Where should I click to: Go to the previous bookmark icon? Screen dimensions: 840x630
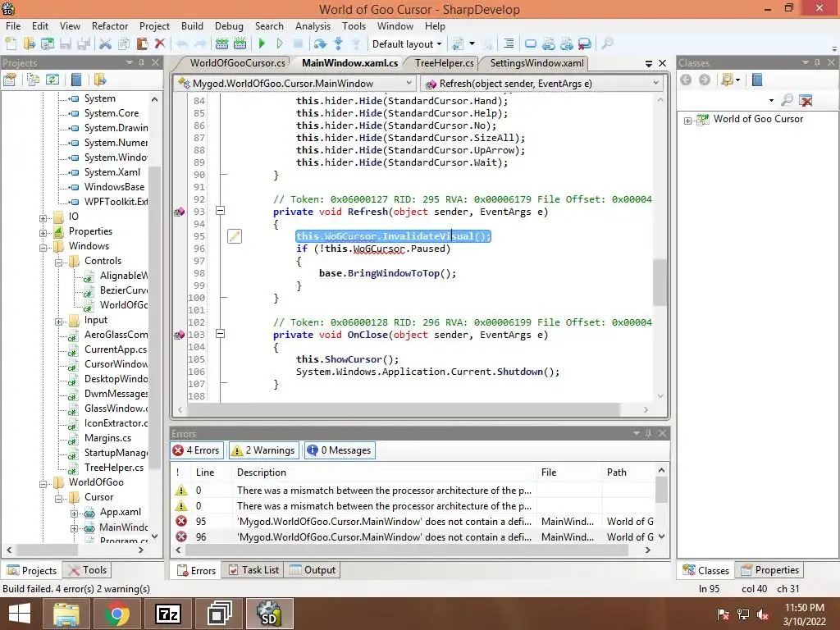point(549,44)
